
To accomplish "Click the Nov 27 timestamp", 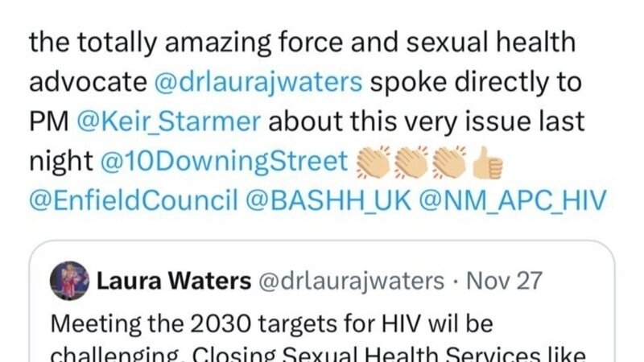I will [x=505, y=281].
